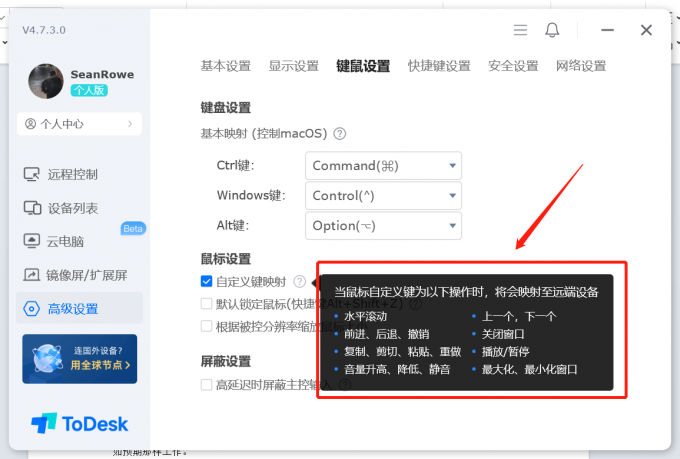The image size is (680, 459).
Task: Select 高级设置 in sidebar
Action: pyautogui.click(x=79, y=308)
